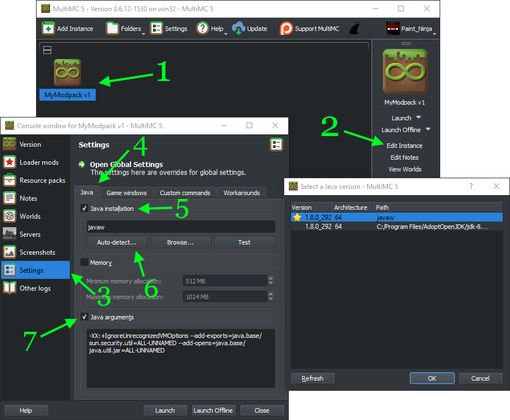Select the AdoptOpenJDK Java version row
This screenshot has height=420, width=510.
click(396, 227)
